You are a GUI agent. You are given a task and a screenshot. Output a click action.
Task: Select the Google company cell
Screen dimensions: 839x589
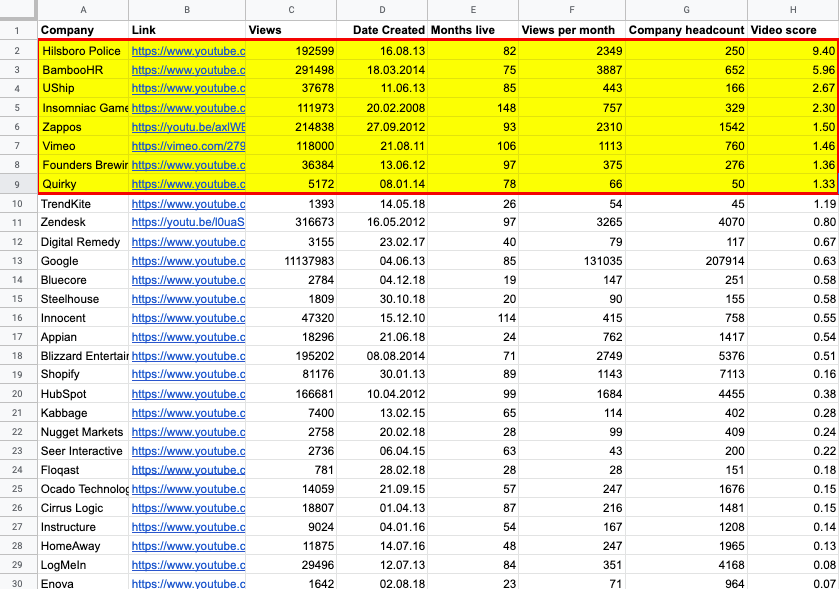(x=83, y=261)
